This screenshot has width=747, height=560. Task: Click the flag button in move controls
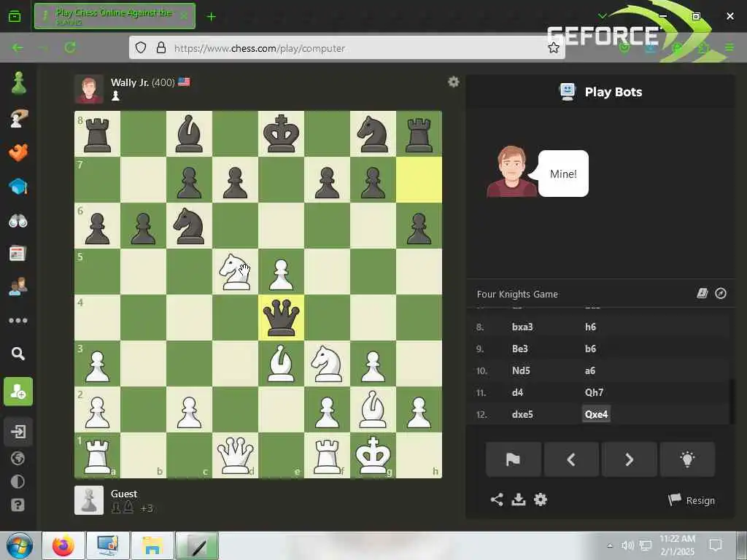[x=513, y=459]
